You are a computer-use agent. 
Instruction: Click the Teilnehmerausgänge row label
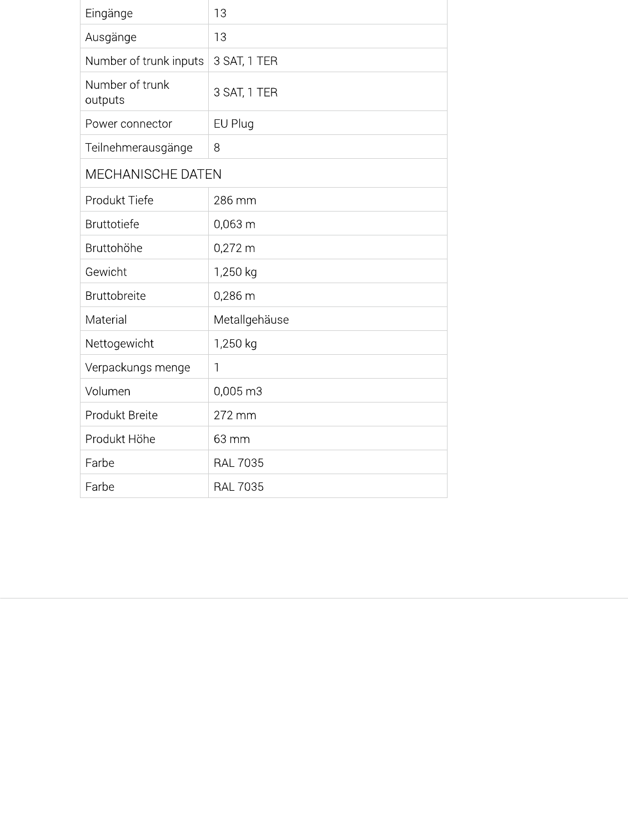(x=139, y=148)
